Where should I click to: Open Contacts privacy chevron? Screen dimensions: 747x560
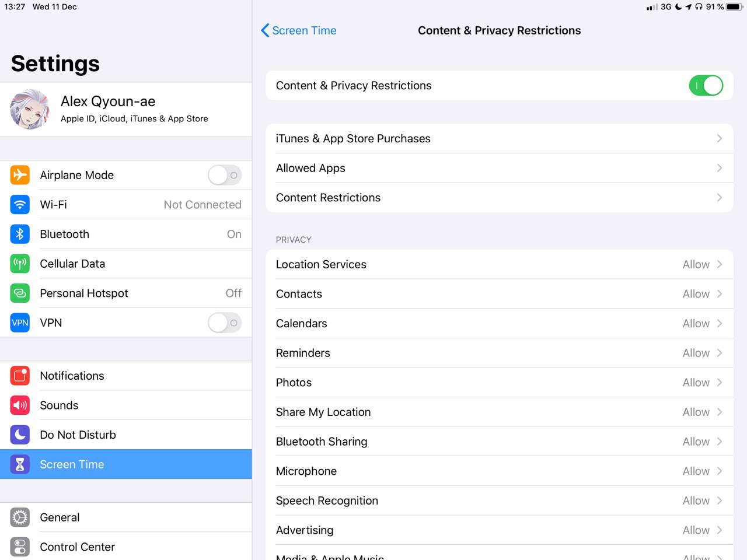click(x=720, y=294)
